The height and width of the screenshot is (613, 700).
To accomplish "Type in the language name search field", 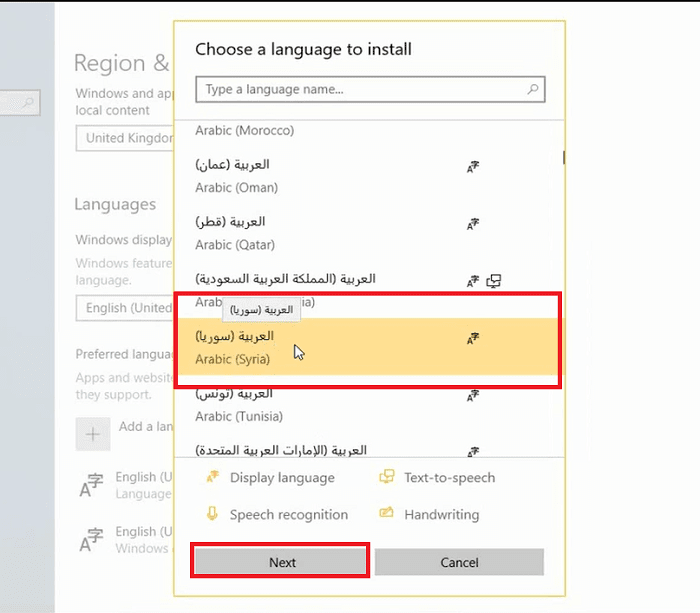I will click(360, 90).
